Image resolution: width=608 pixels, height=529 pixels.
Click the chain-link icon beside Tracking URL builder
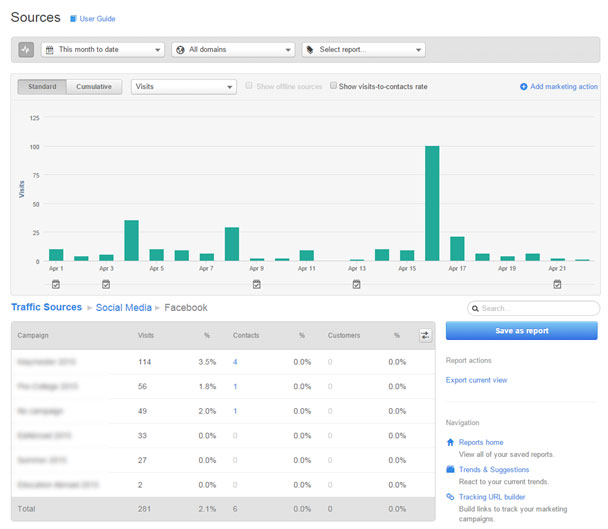[450, 496]
